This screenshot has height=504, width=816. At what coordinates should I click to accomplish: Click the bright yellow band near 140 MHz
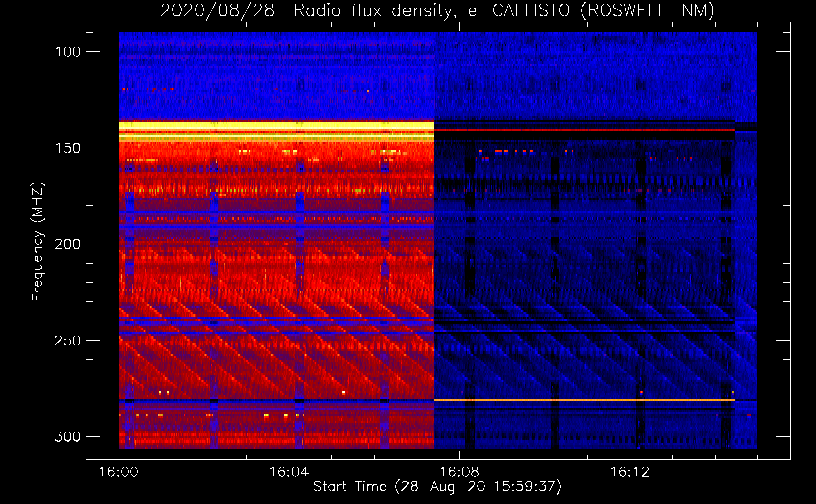click(x=276, y=125)
